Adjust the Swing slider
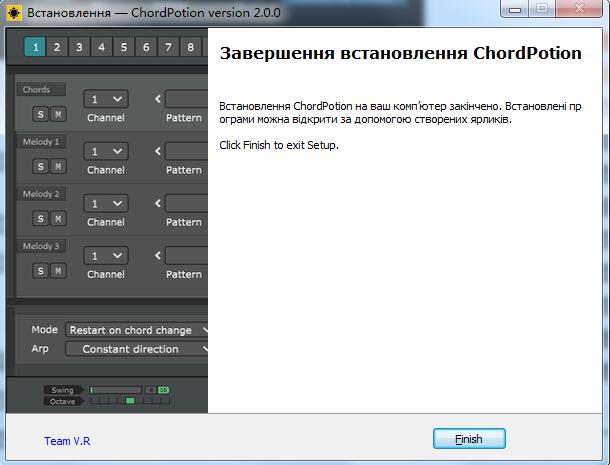 pos(116,390)
